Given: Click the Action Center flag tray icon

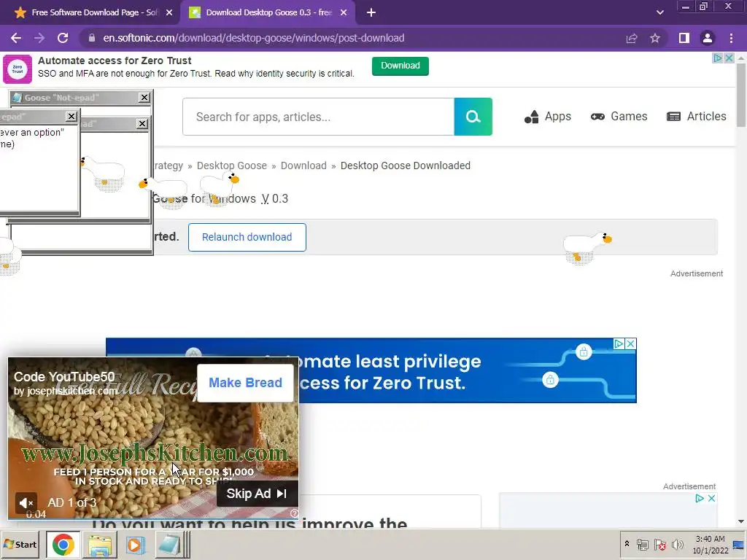Looking at the screenshot, I should [660, 544].
